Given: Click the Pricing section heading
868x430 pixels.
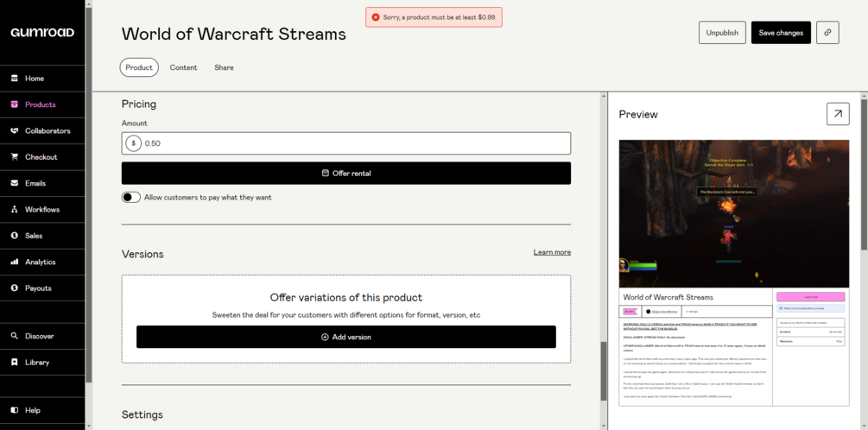Looking at the screenshot, I should pos(139,104).
